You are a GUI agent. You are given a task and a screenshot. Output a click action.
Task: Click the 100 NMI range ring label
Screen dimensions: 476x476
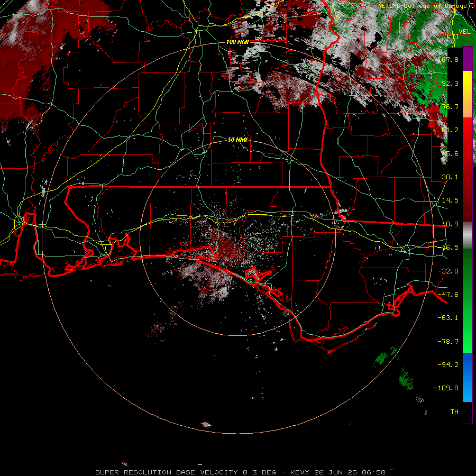[237, 42]
